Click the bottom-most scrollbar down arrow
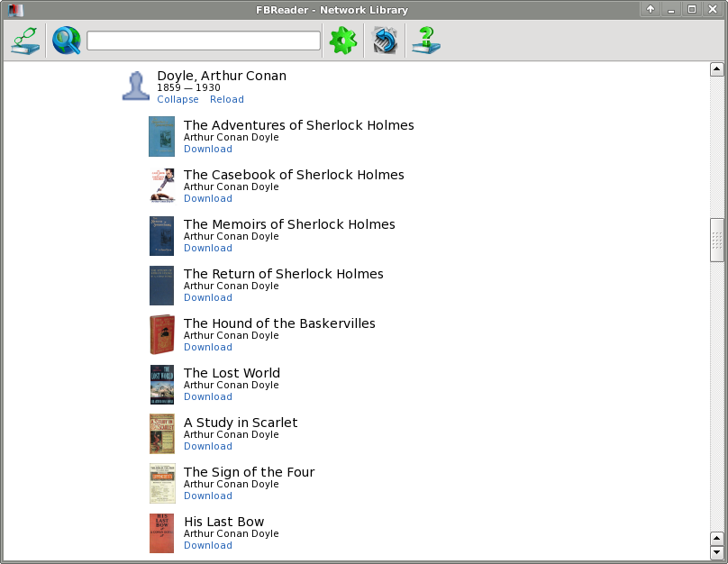 pyautogui.click(x=717, y=552)
